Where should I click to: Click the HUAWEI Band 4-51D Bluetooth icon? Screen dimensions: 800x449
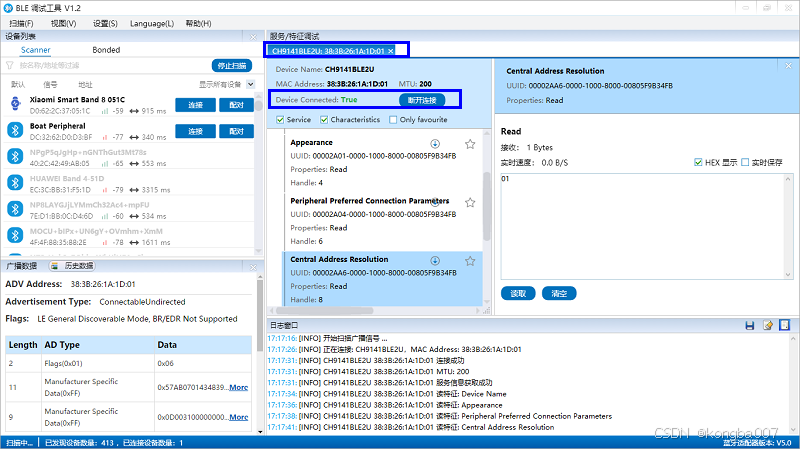(x=15, y=183)
